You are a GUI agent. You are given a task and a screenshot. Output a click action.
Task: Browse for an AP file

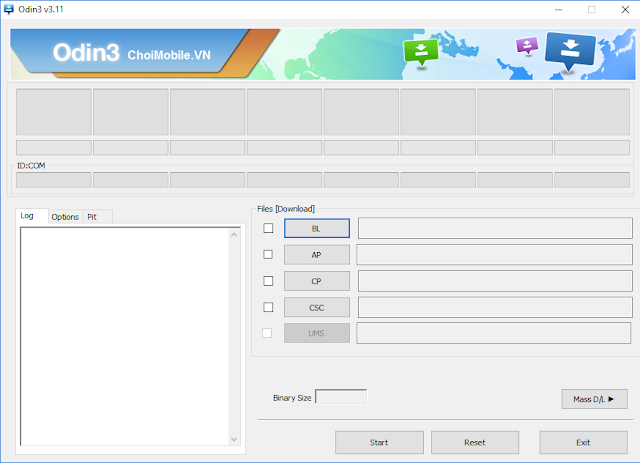pos(317,255)
